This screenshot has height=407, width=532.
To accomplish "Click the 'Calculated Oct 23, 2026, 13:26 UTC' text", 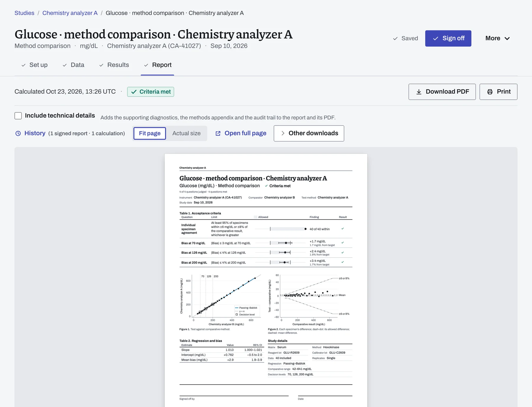I will 65,92.
